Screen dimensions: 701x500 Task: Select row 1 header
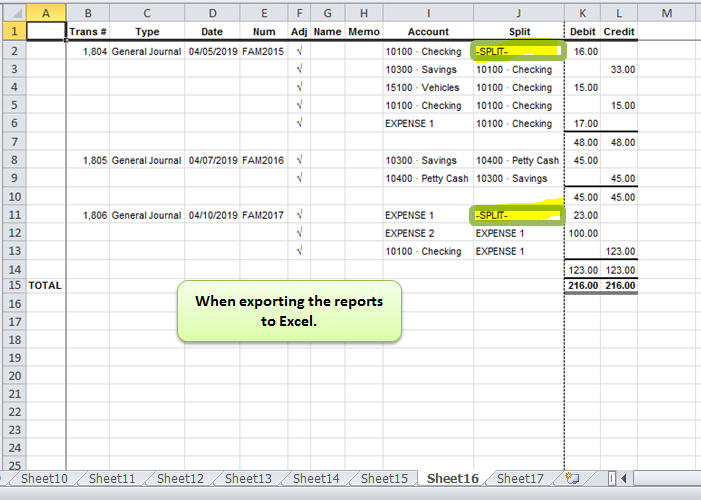coord(14,31)
